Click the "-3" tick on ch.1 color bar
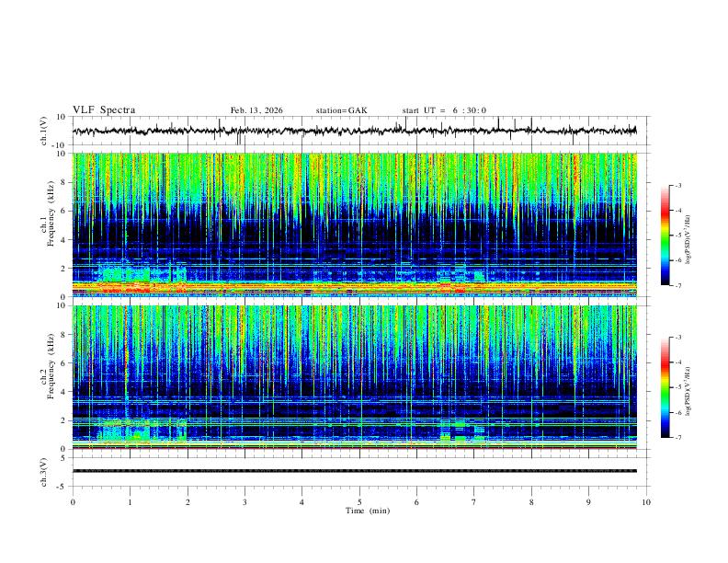Image resolution: width=728 pixels, height=563 pixels. pyautogui.click(x=677, y=185)
